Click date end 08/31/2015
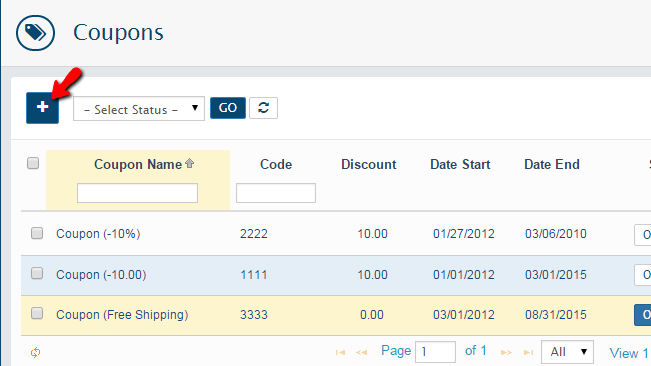 point(556,315)
